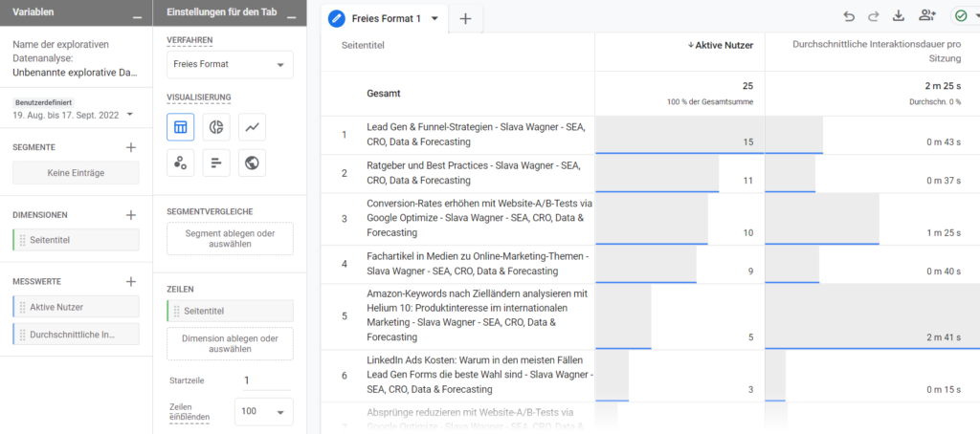
Task: Select the table visualization icon
Action: point(181,127)
